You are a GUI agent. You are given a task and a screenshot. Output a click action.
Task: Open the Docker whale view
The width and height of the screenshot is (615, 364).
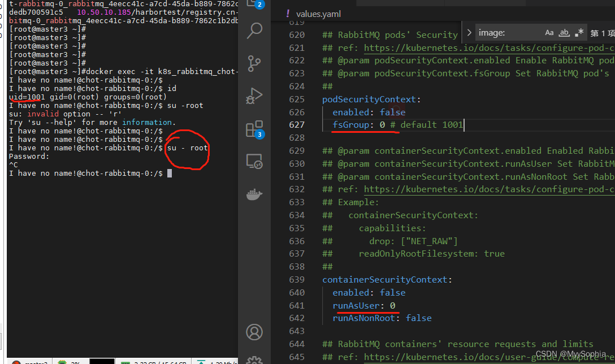[254, 194]
